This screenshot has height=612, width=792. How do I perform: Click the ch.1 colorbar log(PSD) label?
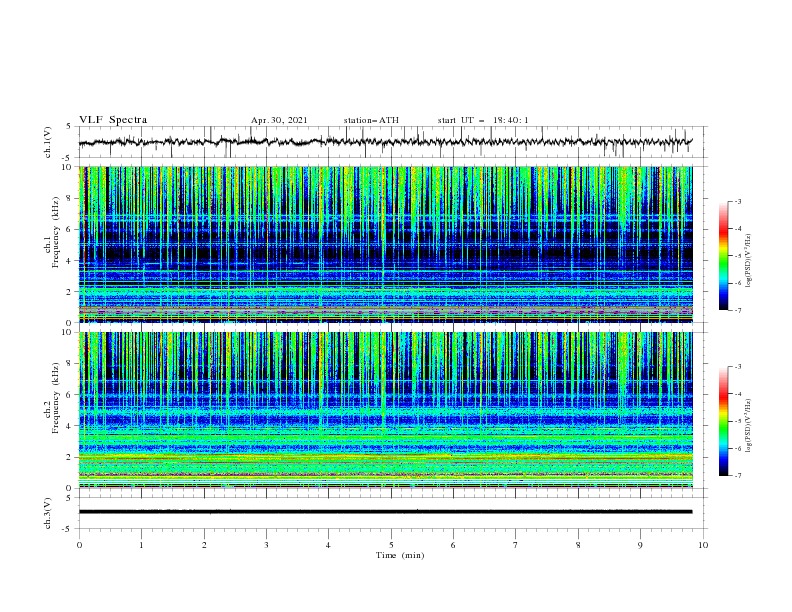[749, 261]
